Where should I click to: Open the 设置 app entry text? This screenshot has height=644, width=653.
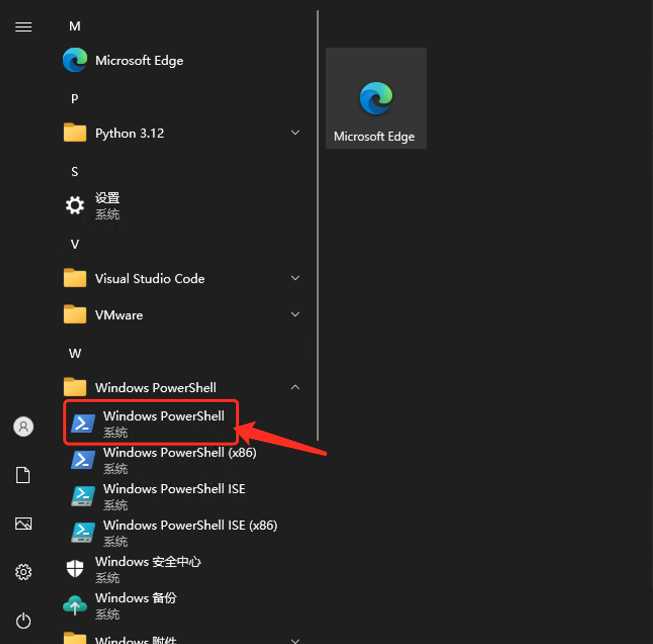pyautogui.click(x=107, y=198)
